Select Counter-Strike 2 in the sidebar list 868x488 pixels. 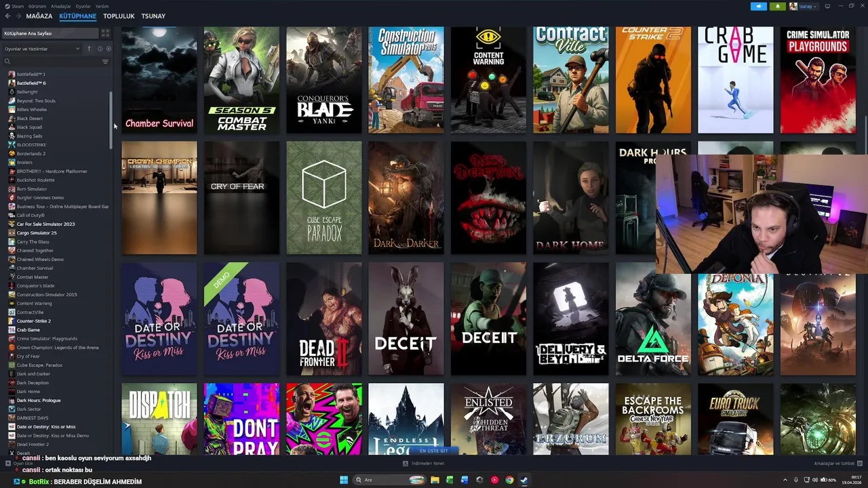(x=34, y=321)
